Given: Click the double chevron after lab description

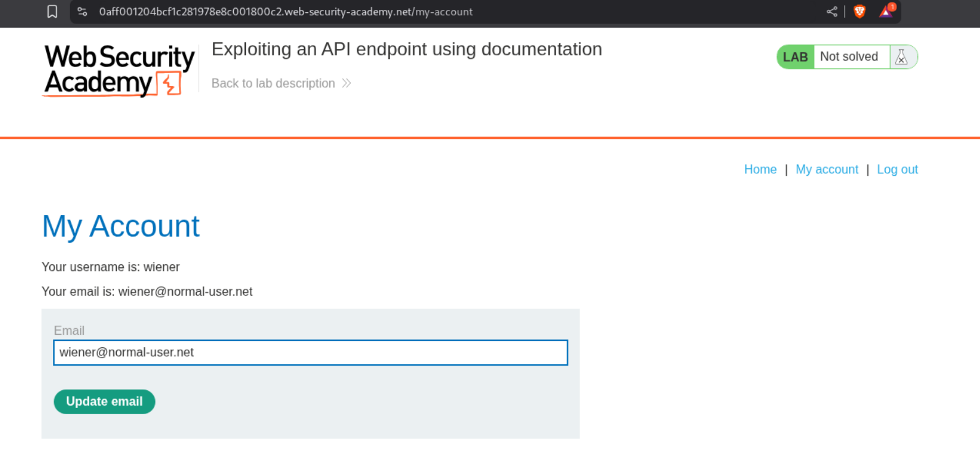Looking at the screenshot, I should point(347,84).
